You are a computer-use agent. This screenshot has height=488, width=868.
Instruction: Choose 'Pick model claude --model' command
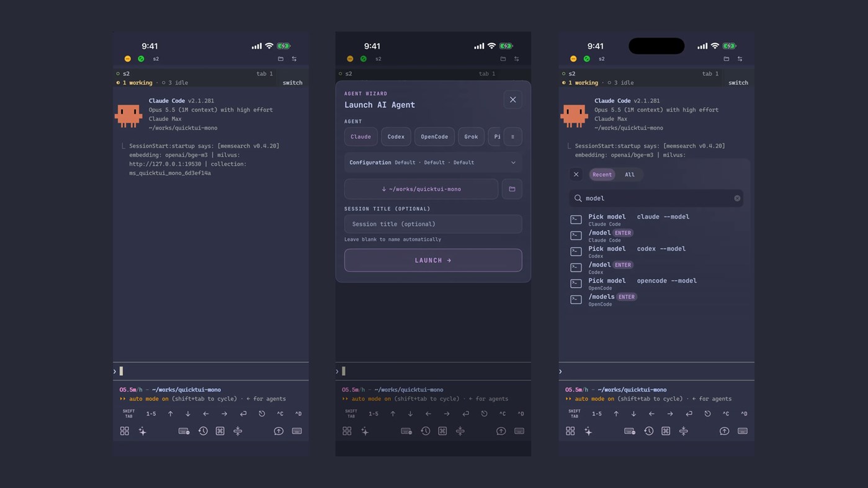click(x=656, y=220)
